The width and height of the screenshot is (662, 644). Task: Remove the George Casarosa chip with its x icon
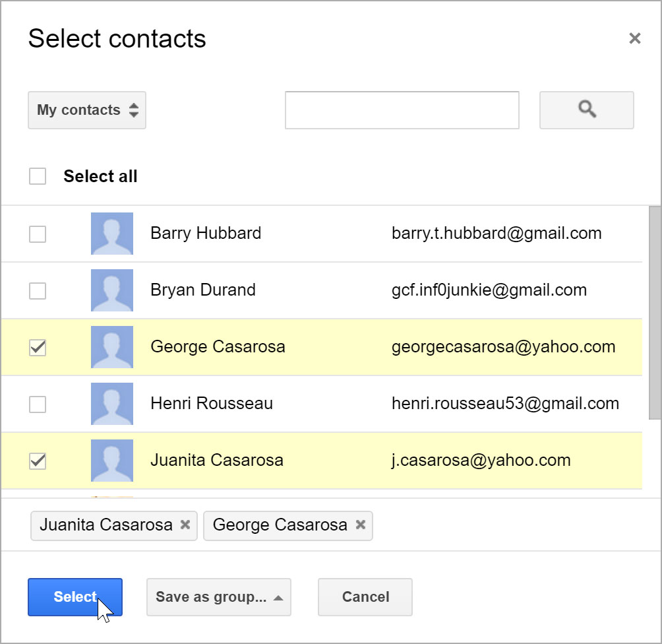click(x=360, y=526)
